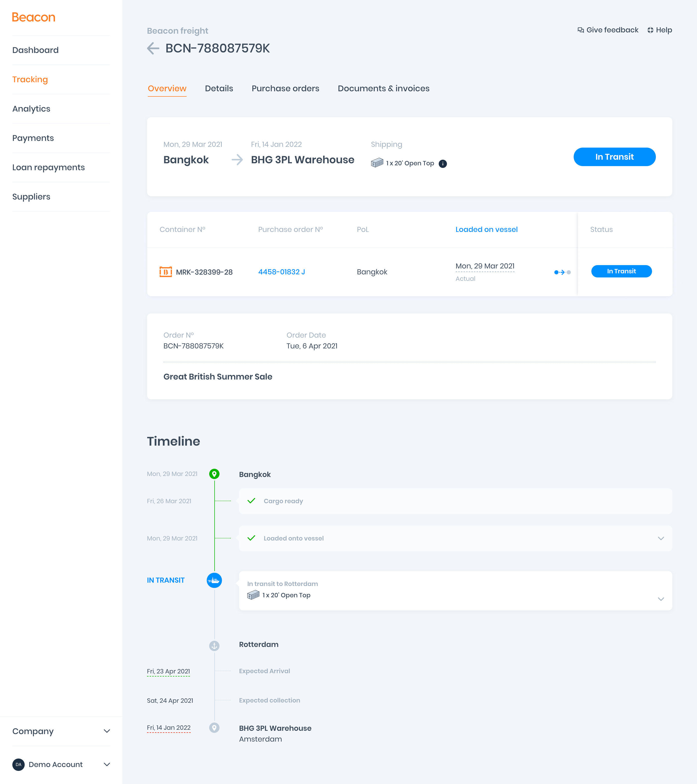Click the container progress dots indicator
Viewport: 697px width, 784px height.
[x=562, y=272]
